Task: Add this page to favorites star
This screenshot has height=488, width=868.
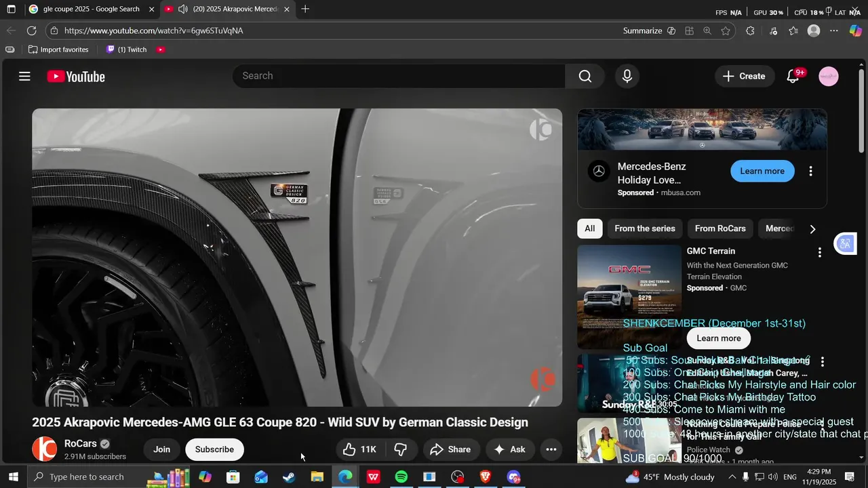Action: pos(726,30)
